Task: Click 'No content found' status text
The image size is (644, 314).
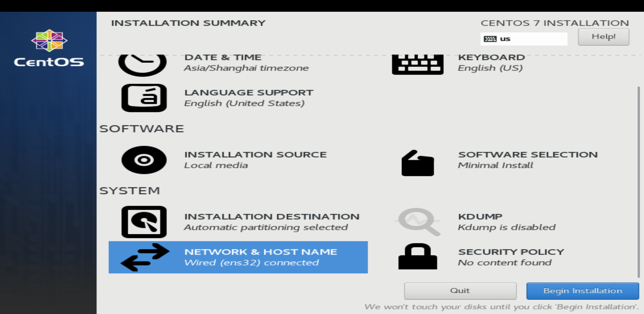Action: (505, 263)
